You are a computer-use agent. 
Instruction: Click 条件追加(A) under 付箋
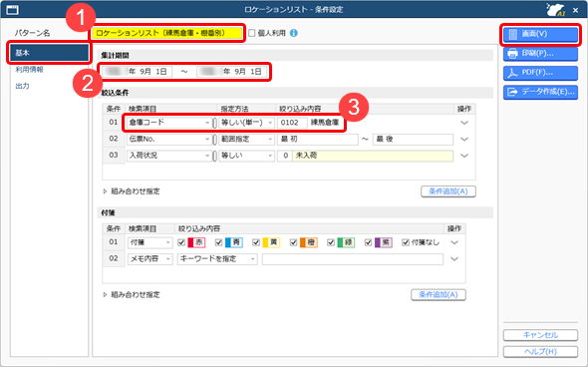439,295
